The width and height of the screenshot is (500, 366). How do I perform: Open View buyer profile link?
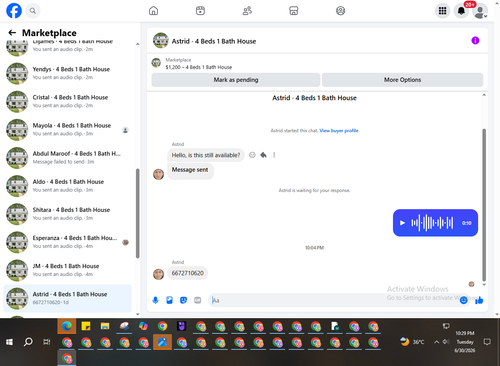tap(339, 130)
